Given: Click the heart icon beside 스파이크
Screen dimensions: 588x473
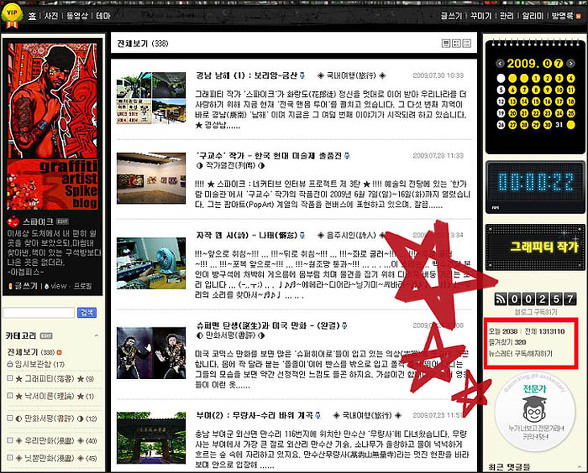Looking at the screenshot, I should pyautogui.click(x=14, y=222).
